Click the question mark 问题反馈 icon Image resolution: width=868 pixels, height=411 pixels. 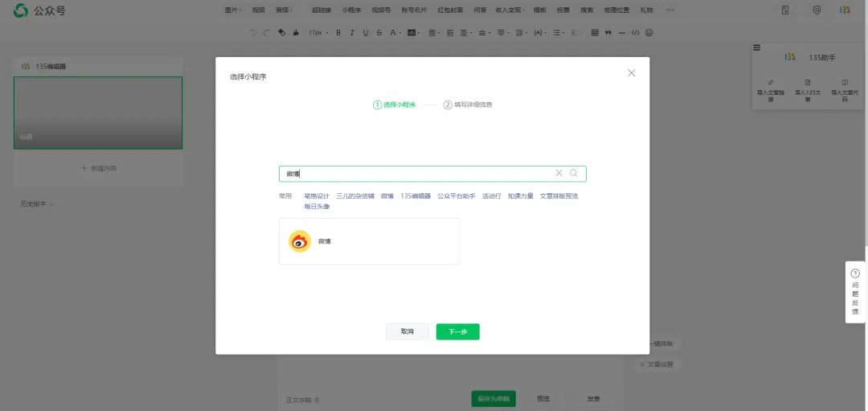pyautogui.click(x=855, y=273)
